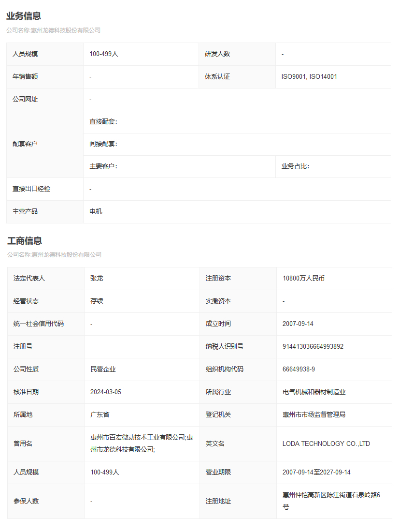Click the 间接配套: row text

[103, 144]
